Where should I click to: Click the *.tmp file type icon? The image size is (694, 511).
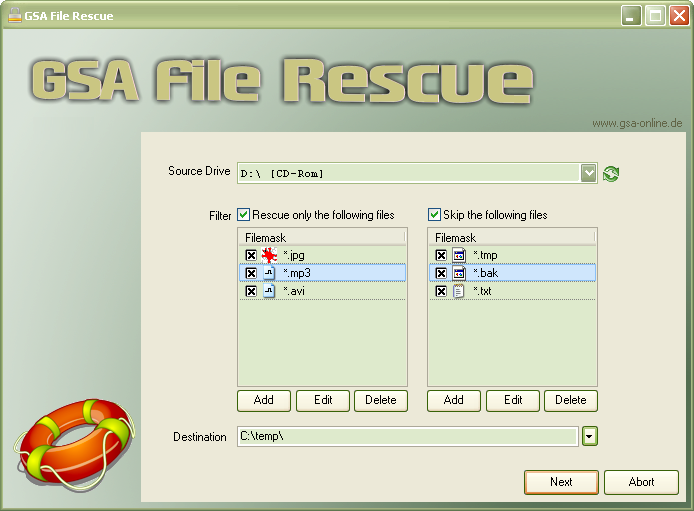coord(459,256)
